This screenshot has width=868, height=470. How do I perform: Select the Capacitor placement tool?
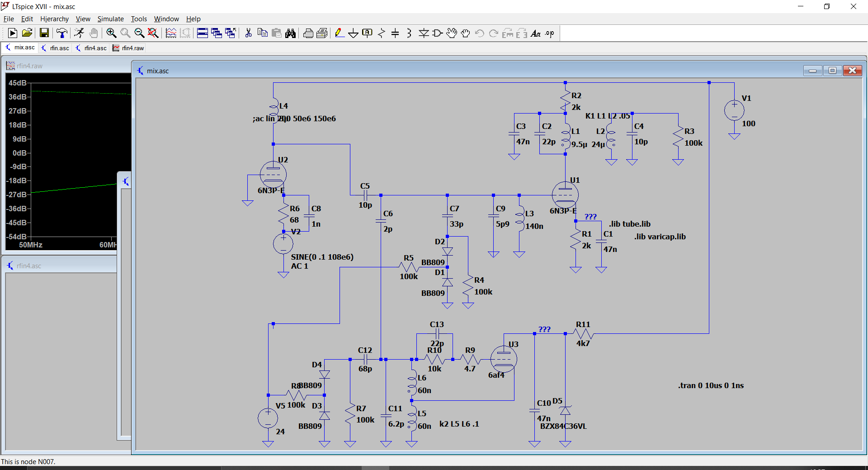396,33
